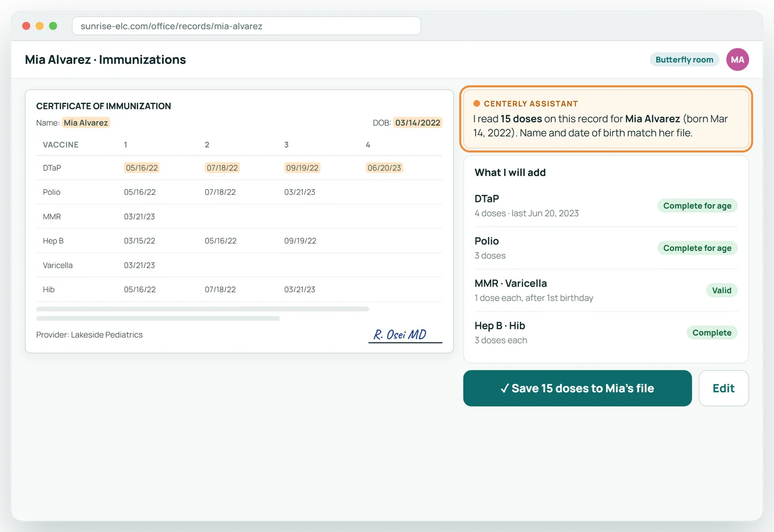Click the red close window dot
This screenshot has width=774, height=532.
tap(26, 26)
